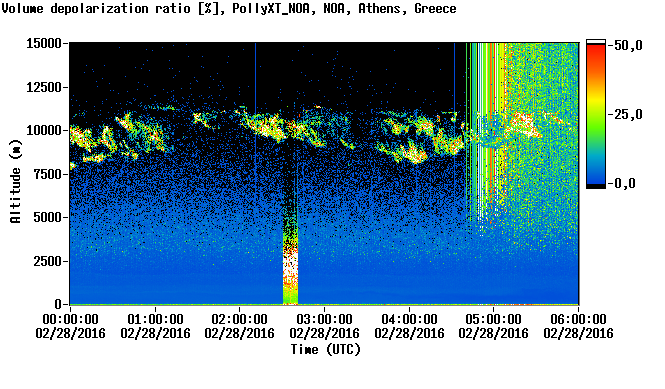This screenshot has height=389, width=665.
Task: Click the 05:00:00 time tick label
Action: [x=494, y=319]
